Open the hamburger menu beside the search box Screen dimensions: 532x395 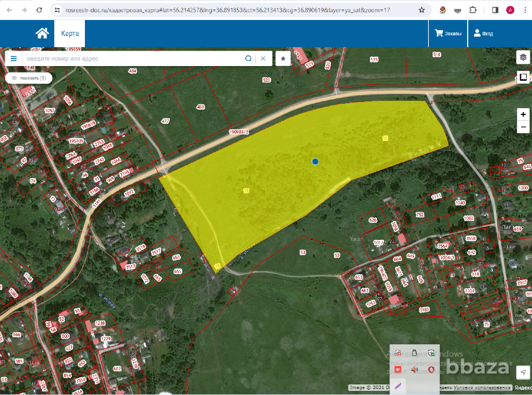[14, 58]
